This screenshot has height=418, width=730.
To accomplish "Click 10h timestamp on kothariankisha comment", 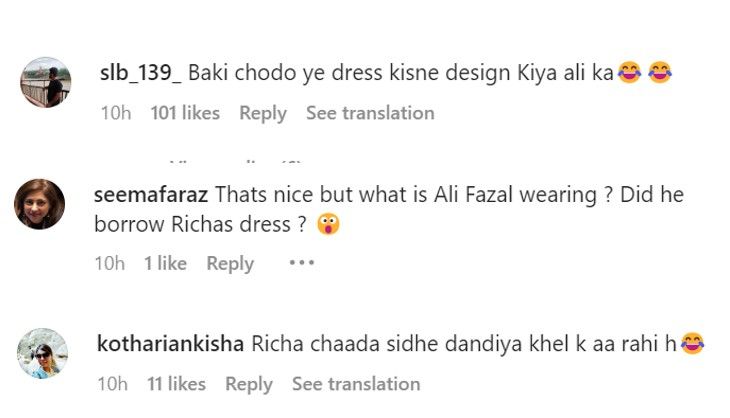I will 113,384.
